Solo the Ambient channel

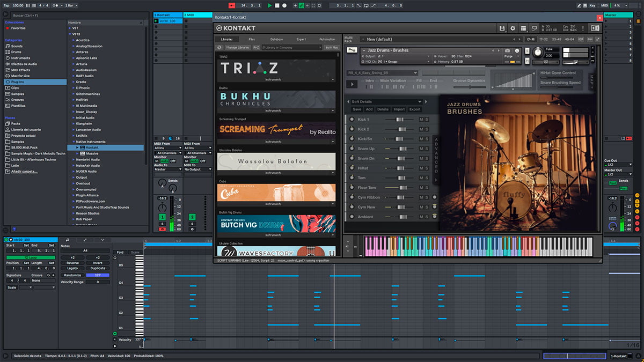click(x=427, y=217)
